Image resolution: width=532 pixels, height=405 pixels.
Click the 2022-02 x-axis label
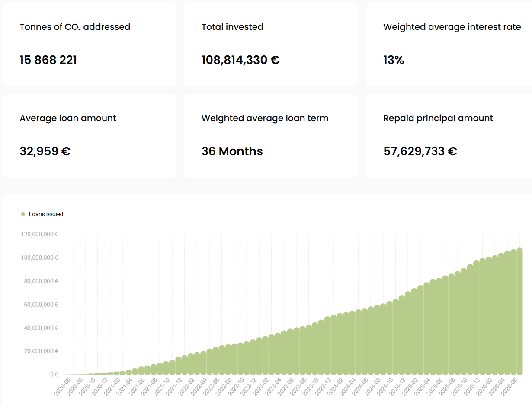[186, 386]
